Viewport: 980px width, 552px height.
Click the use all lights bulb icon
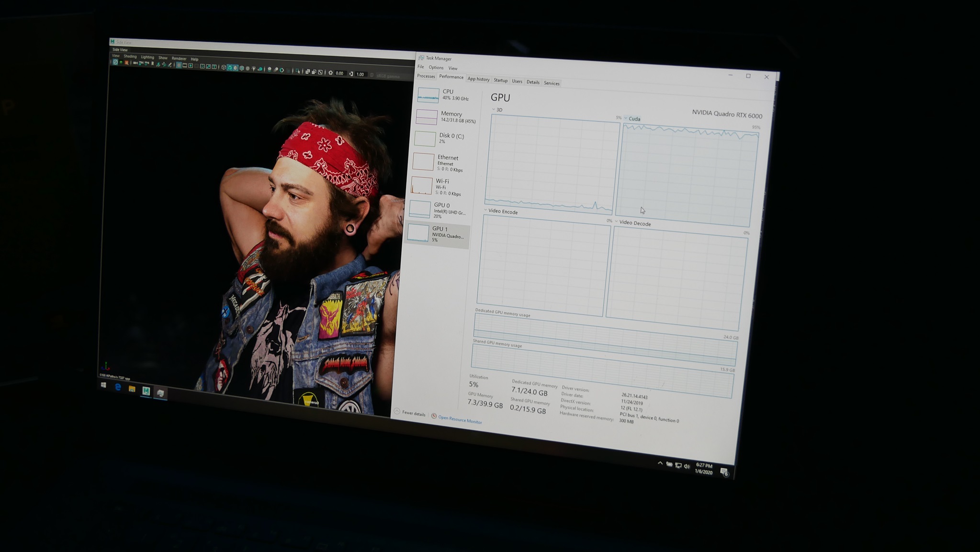pos(254,69)
